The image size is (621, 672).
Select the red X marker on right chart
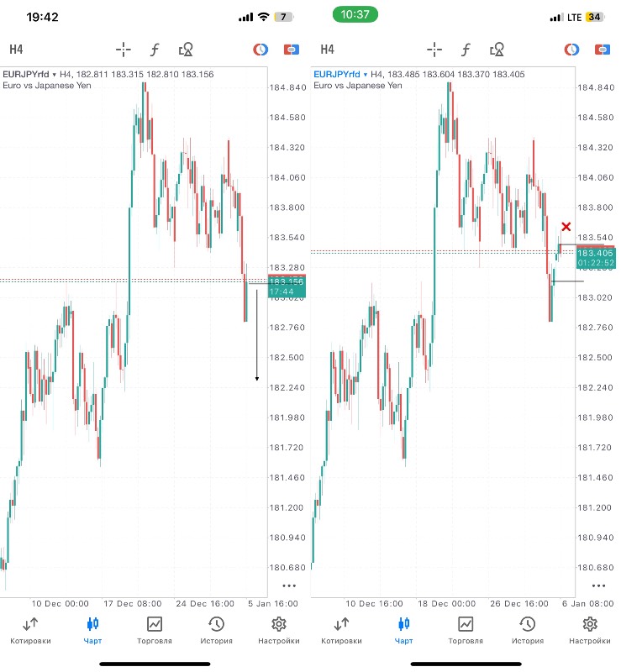click(x=566, y=226)
